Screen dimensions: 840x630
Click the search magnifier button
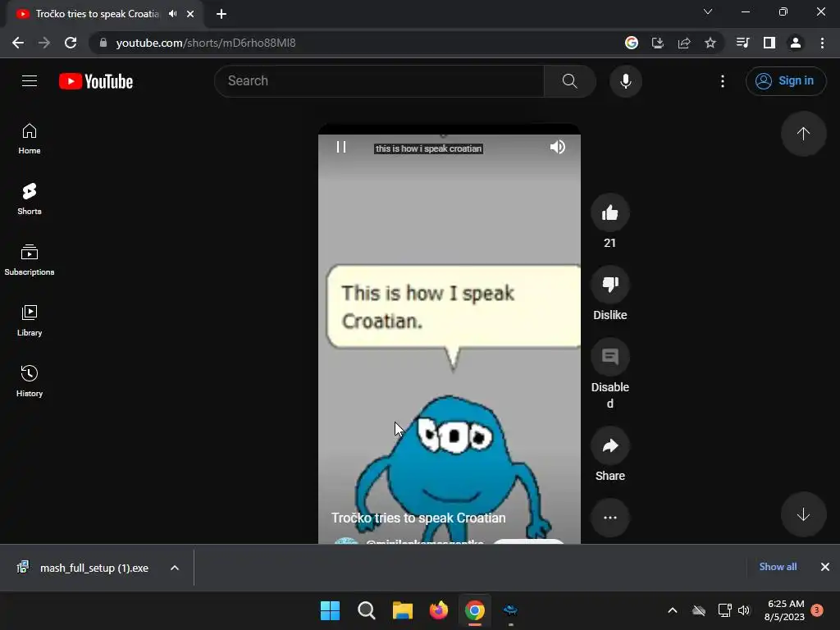[569, 81]
